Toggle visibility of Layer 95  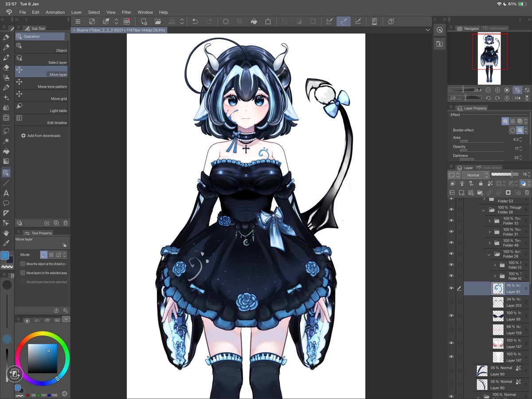pyautogui.click(x=451, y=315)
